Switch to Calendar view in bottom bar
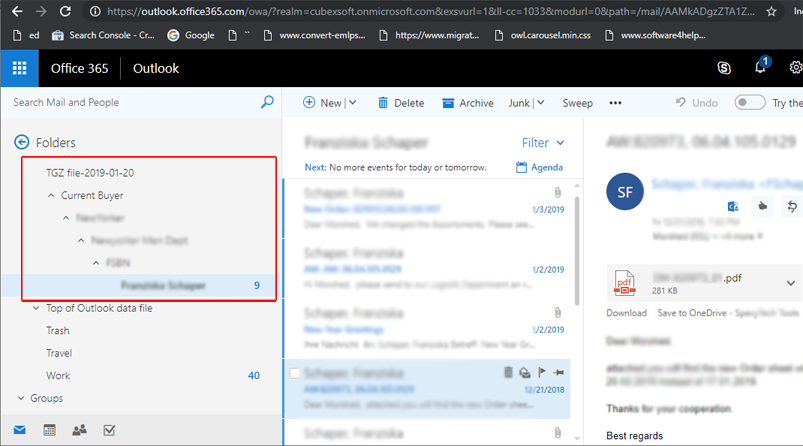This screenshot has width=803, height=446. 49,430
